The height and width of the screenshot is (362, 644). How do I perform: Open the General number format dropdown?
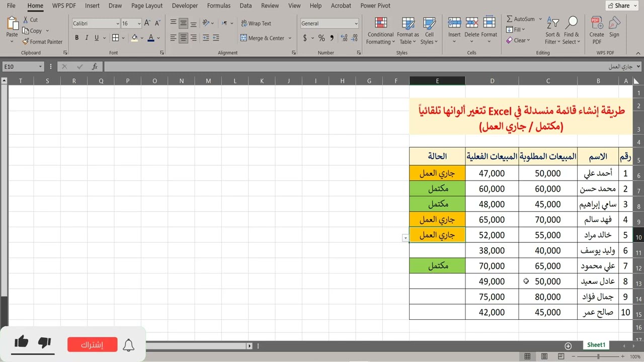coord(356,24)
